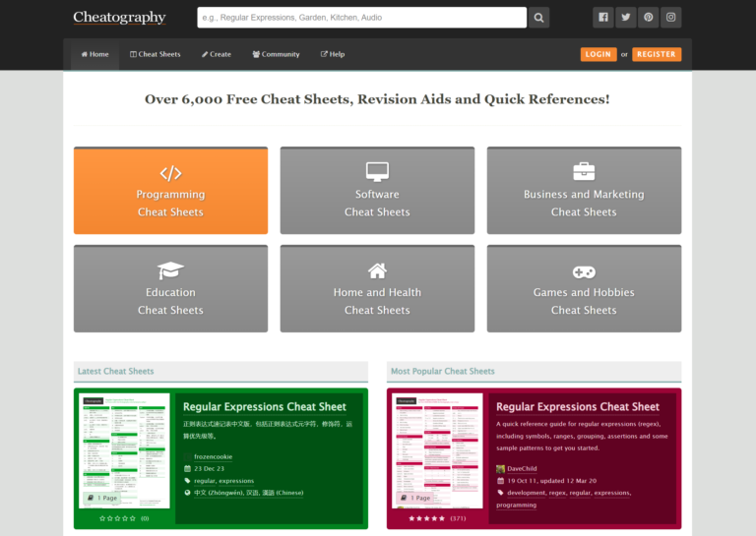756x536 pixels.
Task: Click the briefcase icon on Business tile
Action: (584, 171)
